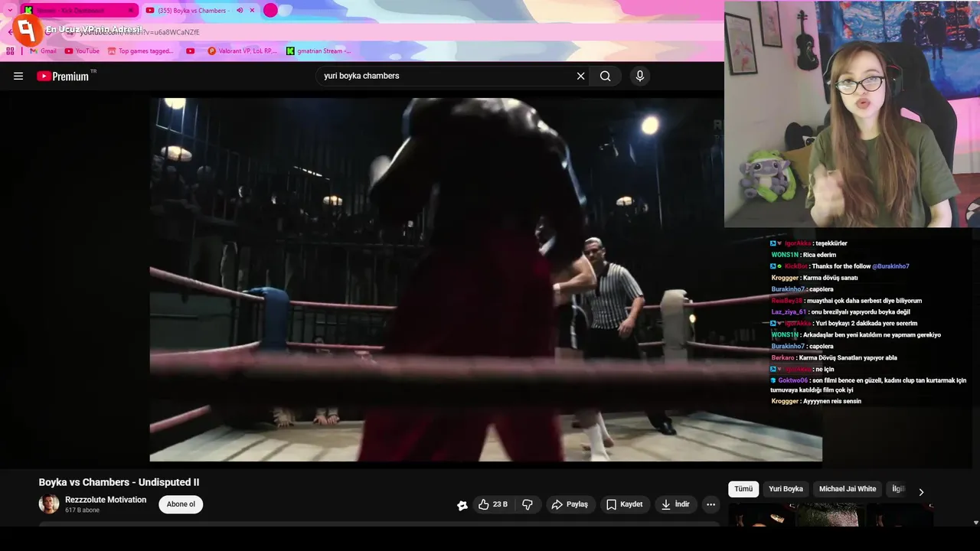Download video with İndir button
The image size is (980, 551).
(x=676, y=504)
